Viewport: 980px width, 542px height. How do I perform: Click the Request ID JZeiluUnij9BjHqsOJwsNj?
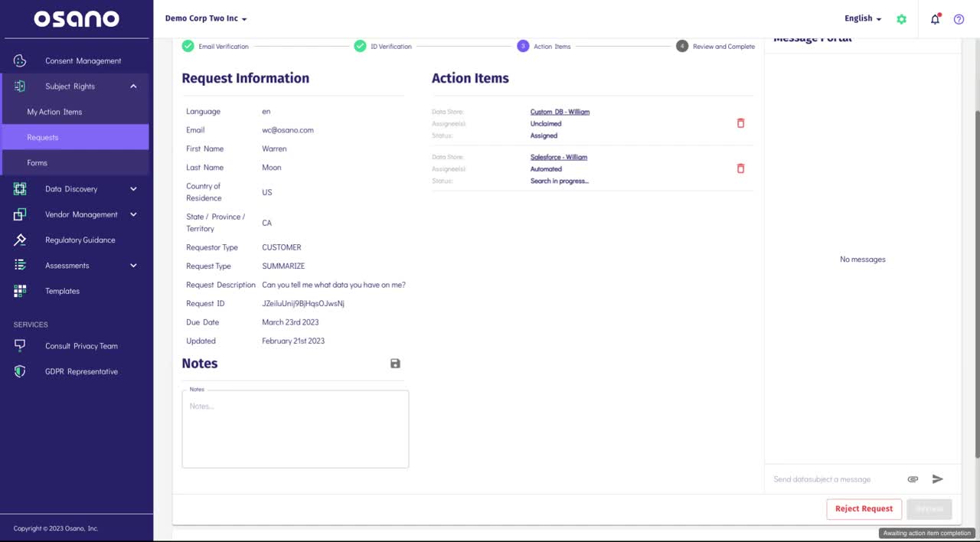[303, 304]
